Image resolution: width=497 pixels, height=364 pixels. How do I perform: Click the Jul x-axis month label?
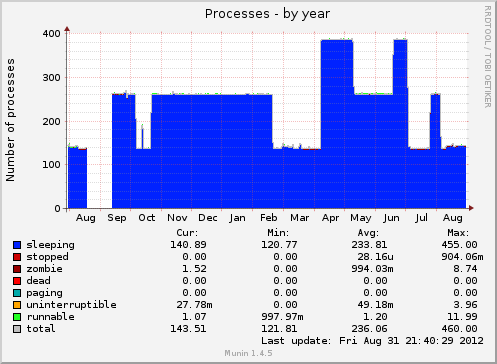[x=422, y=218]
